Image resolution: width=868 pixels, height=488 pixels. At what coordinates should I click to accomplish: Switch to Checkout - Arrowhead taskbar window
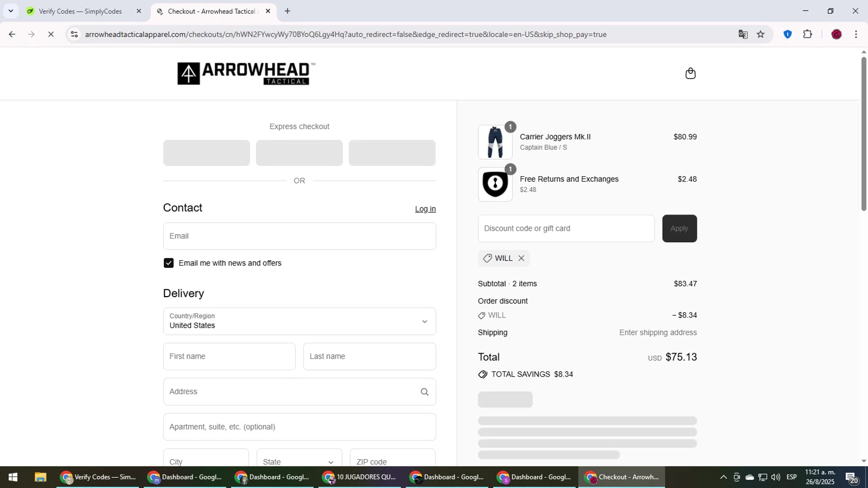coord(622,478)
